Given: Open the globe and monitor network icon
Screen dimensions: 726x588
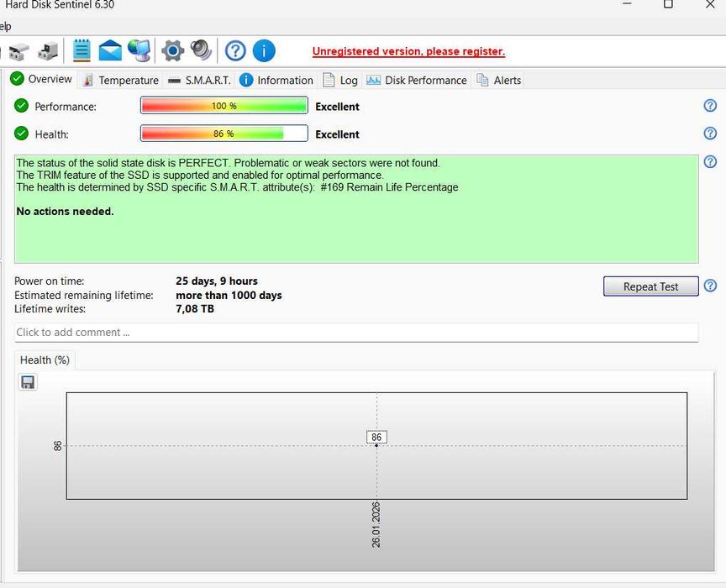Looking at the screenshot, I should coord(139,50).
